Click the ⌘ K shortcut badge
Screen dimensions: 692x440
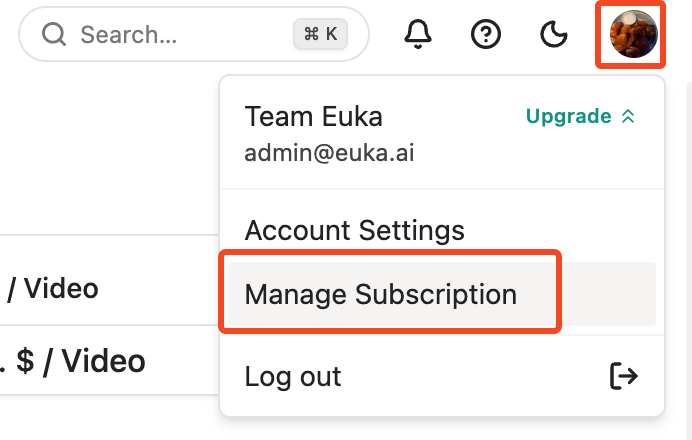(x=320, y=34)
